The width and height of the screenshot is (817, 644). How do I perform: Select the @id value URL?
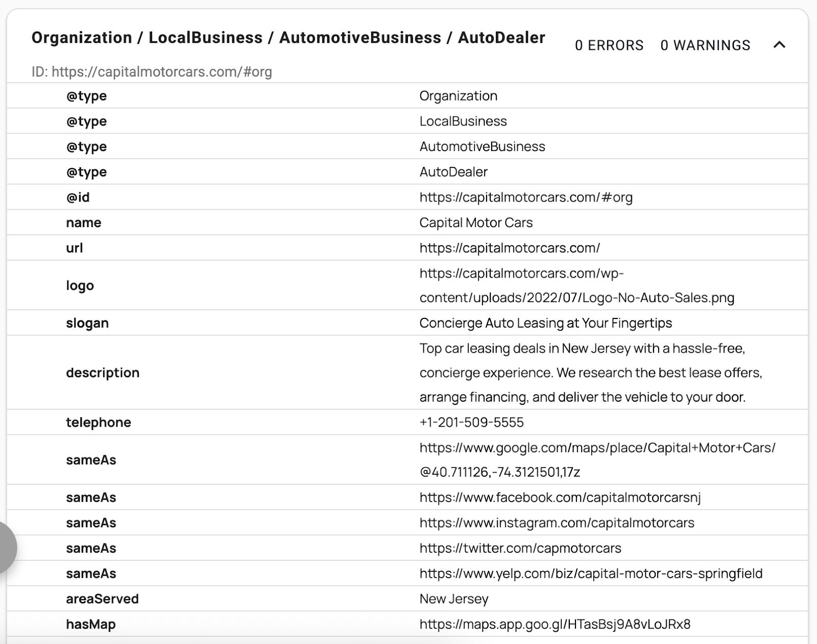[525, 197]
